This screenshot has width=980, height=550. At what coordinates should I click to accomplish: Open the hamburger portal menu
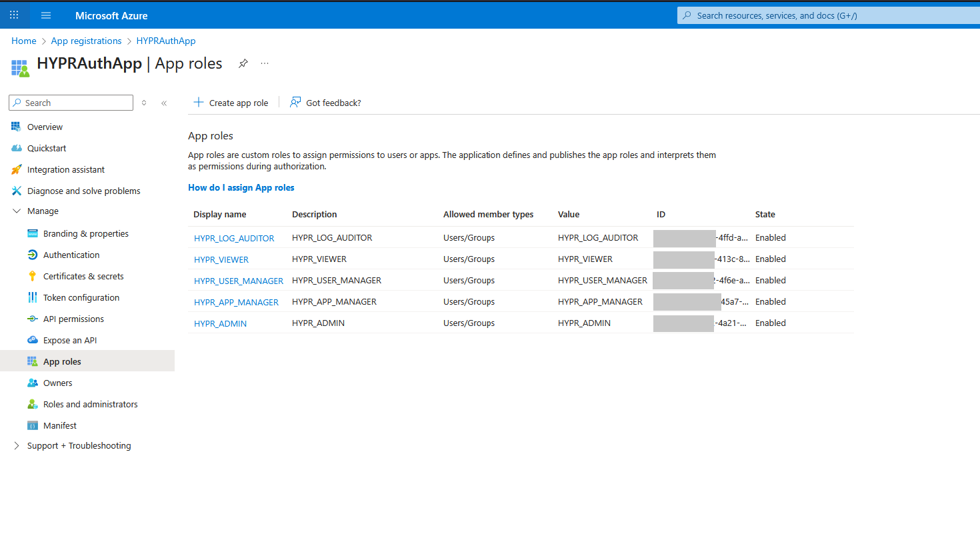(x=46, y=15)
